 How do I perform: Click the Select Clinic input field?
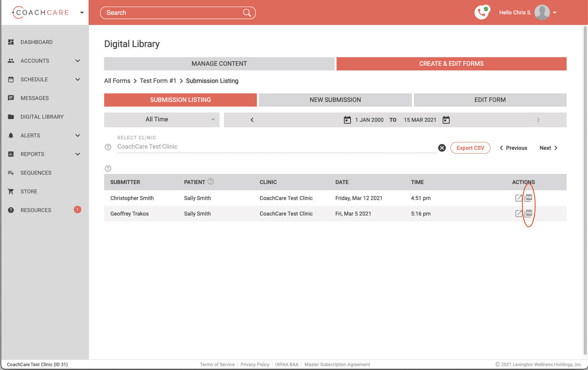coord(277,147)
